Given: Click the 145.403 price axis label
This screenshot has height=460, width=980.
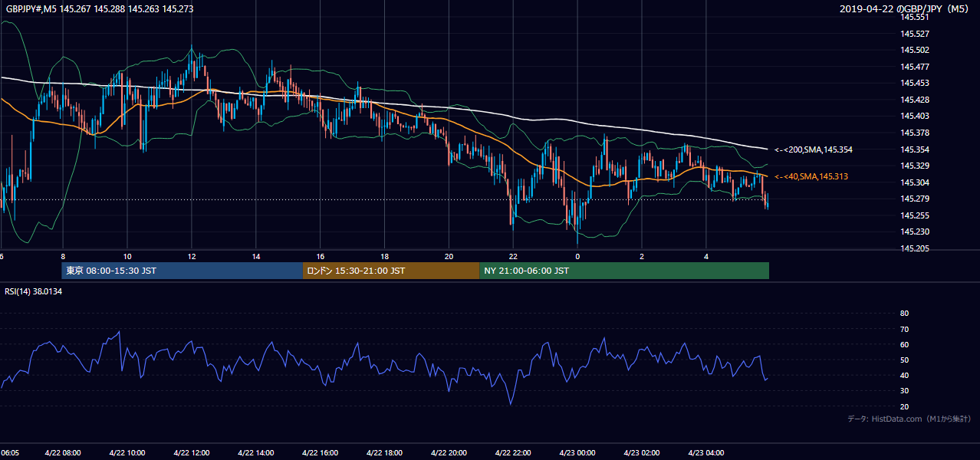Looking at the screenshot, I should (x=914, y=116).
